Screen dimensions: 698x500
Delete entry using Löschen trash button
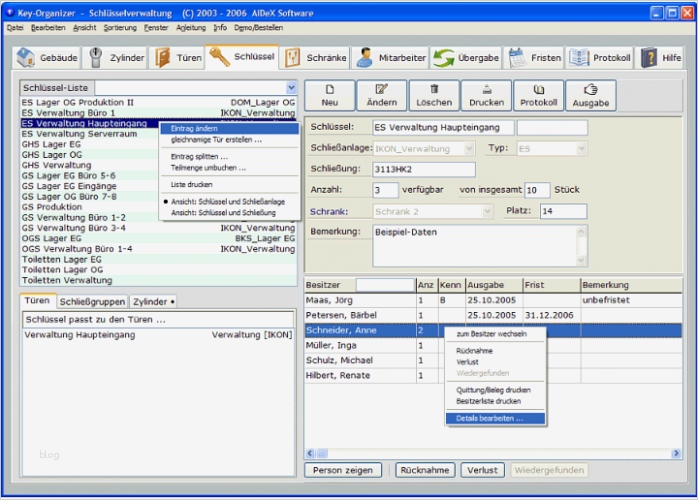click(434, 95)
